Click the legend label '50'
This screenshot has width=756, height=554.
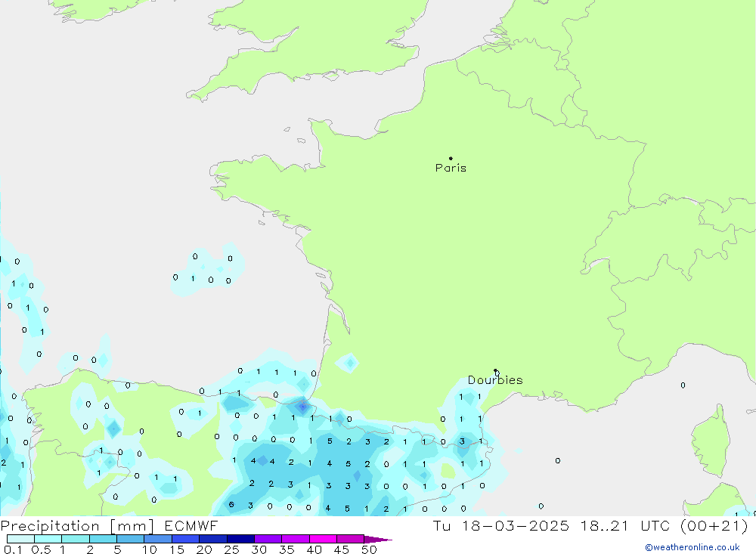[x=370, y=549]
